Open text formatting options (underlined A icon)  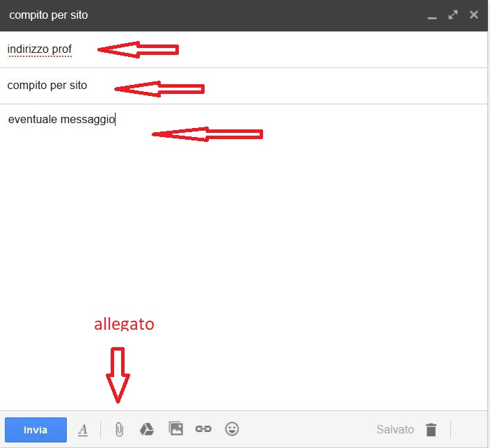click(83, 430)
